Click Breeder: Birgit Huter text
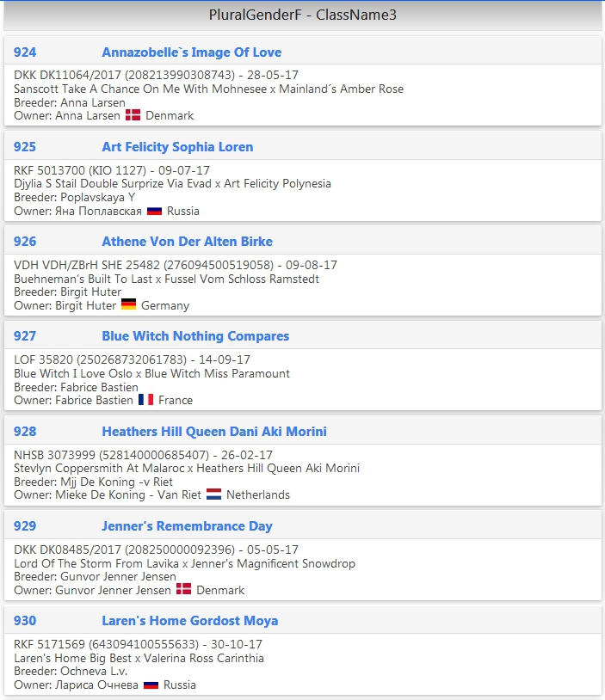This screenshot has width=605, height=700. (x=67, y=292)
